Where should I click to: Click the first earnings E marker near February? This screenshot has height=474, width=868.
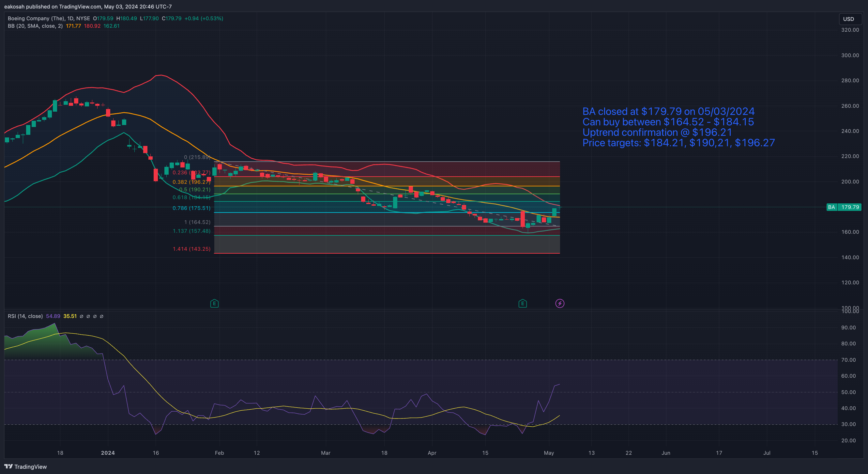[214, 303]
